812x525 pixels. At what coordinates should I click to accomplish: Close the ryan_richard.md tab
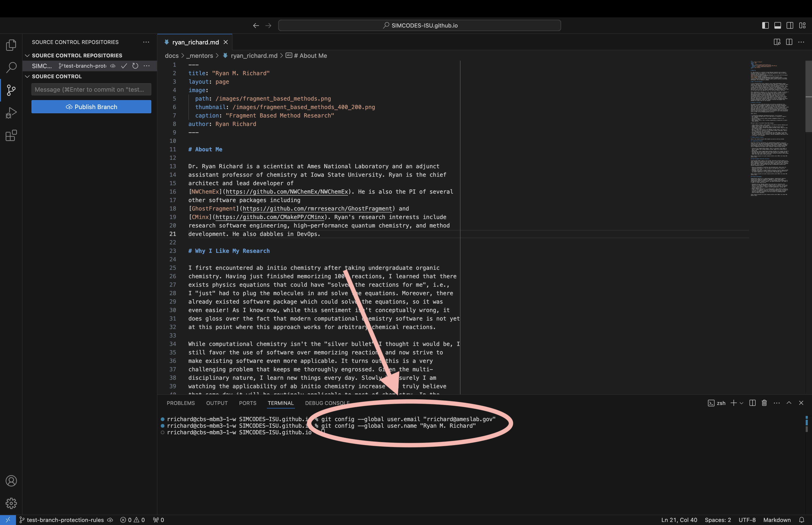[226, 42]
